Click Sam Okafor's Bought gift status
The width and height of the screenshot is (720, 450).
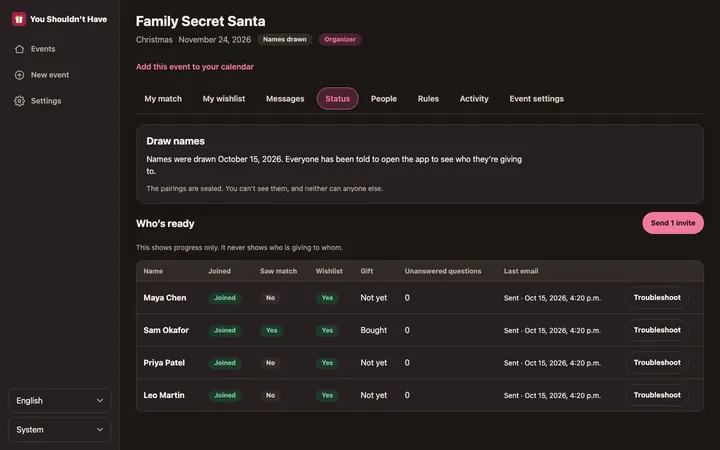tap(373, 330)
